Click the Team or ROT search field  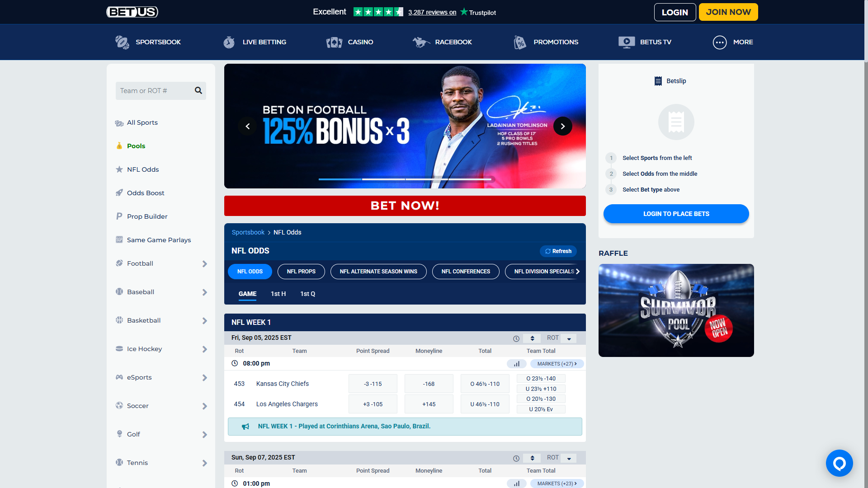(154, 91)
